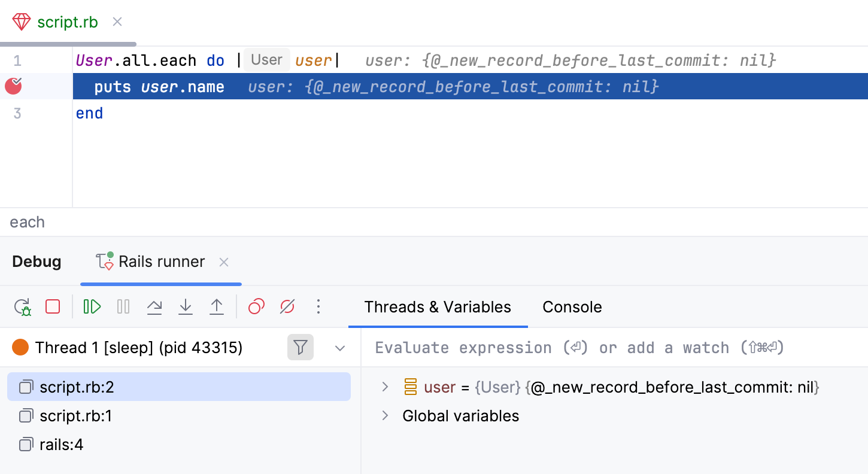The height and width of the screenshot is (474, 868).
Task: Stop the debugged process
Action: [52, 306]
